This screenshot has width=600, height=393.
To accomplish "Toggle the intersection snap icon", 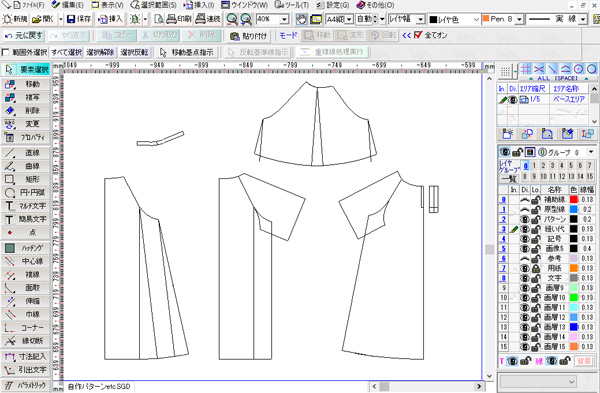I will [539, 69].
